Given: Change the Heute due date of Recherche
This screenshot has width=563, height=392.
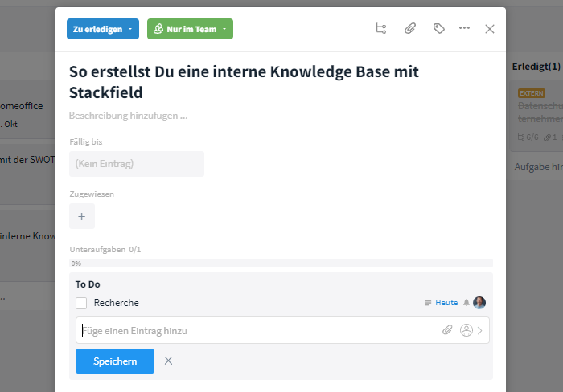Looking at the screenshot, I should coord(446,303).
